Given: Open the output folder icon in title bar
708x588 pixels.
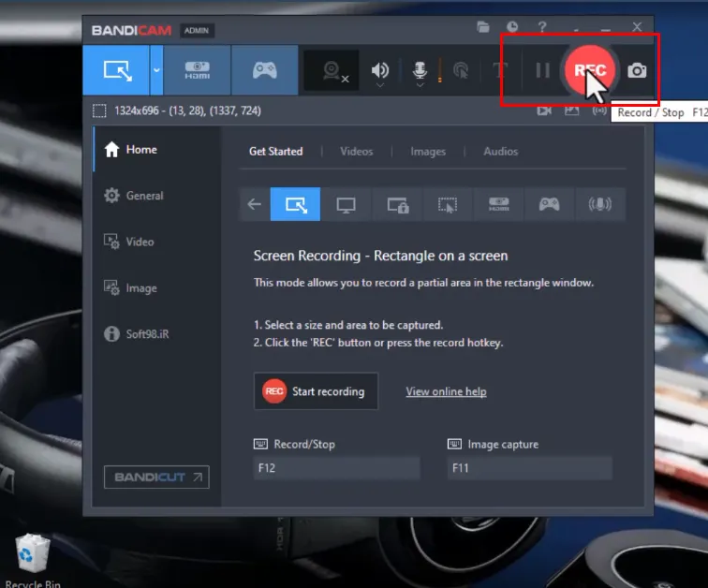Looking at the screenshot, I should (483, 27).
